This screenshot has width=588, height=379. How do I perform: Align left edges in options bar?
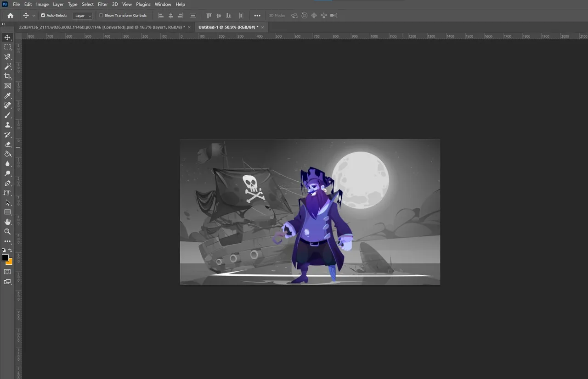pos(161,16)
